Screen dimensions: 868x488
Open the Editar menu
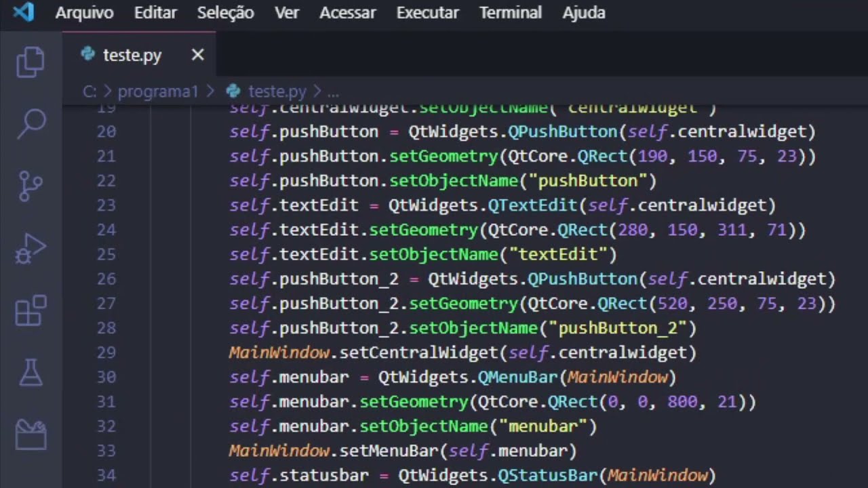[x=155, y=12]
